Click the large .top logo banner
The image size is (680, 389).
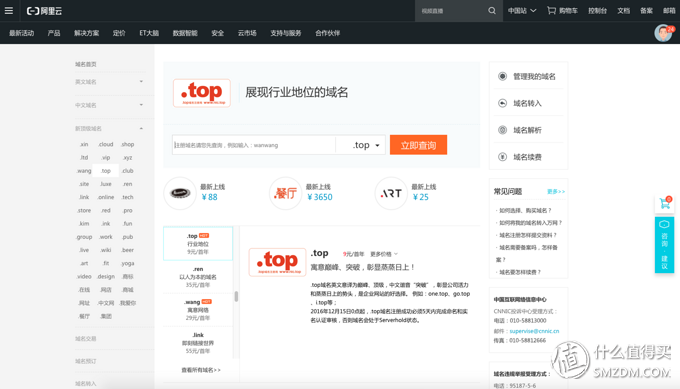[x=202, y=93]
